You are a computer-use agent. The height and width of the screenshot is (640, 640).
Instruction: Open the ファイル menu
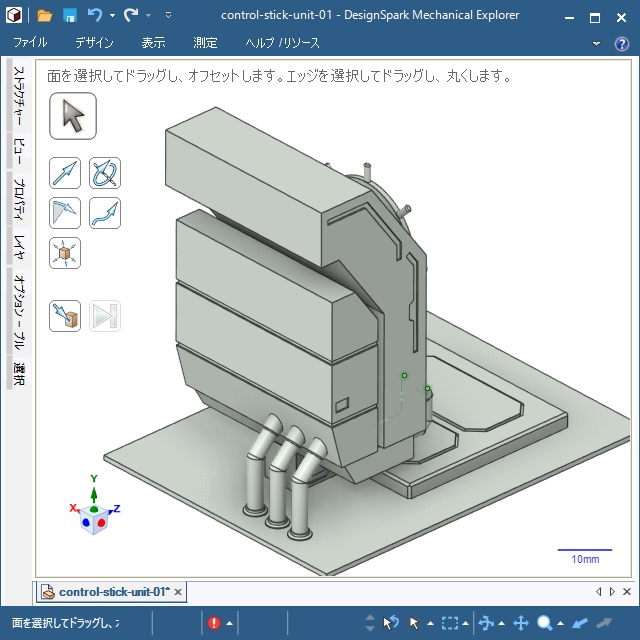coord(30,43)
